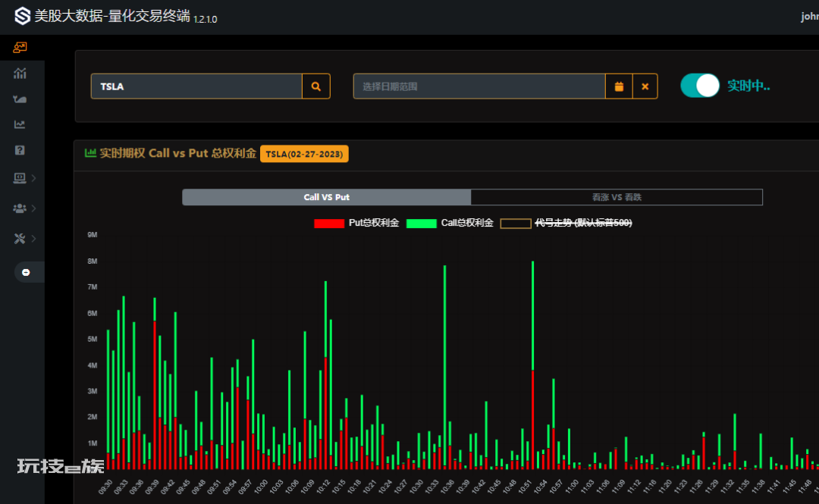Toggle the 代号走势 legend swatch

[x=516, y=224]
